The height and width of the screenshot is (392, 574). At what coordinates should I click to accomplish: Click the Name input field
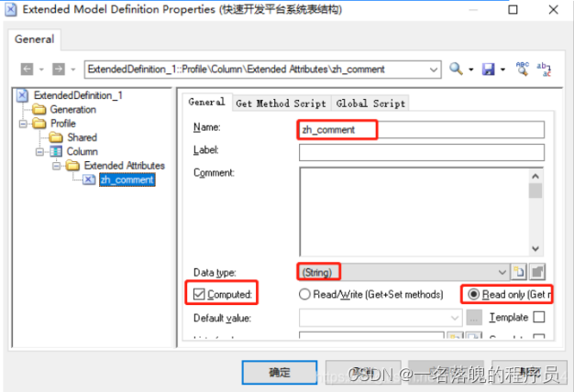point(422,130)
